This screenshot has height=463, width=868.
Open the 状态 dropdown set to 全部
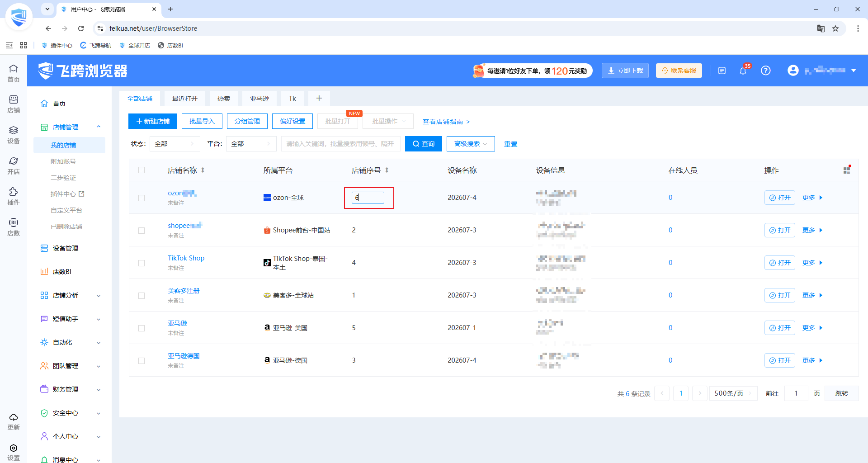coord(175,144)
